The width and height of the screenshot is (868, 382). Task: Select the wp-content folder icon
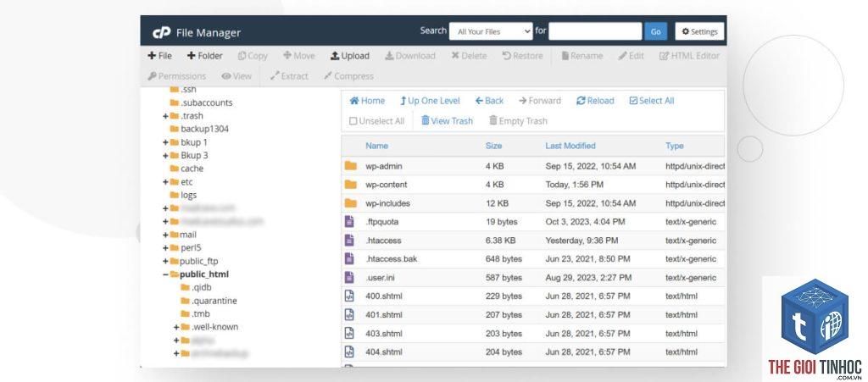click(350, 185)
